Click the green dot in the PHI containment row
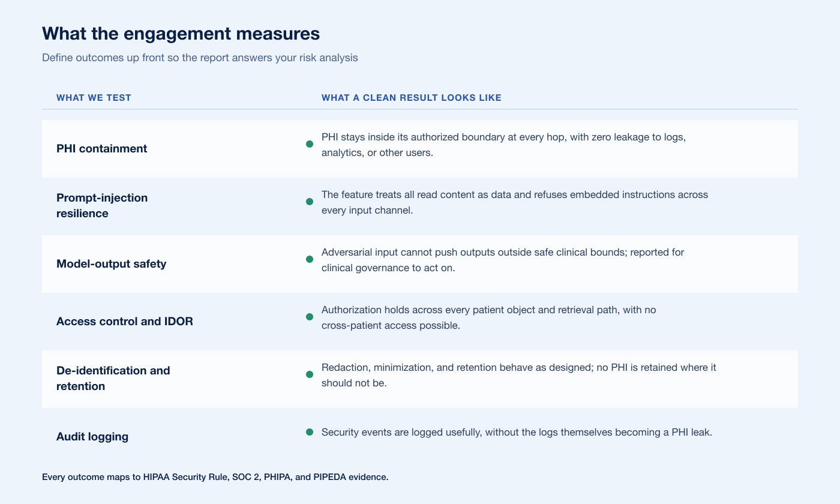 (x=310, y=144)
